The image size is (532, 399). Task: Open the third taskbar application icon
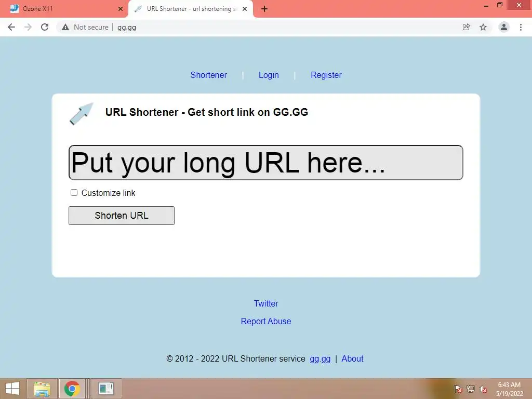106,389
